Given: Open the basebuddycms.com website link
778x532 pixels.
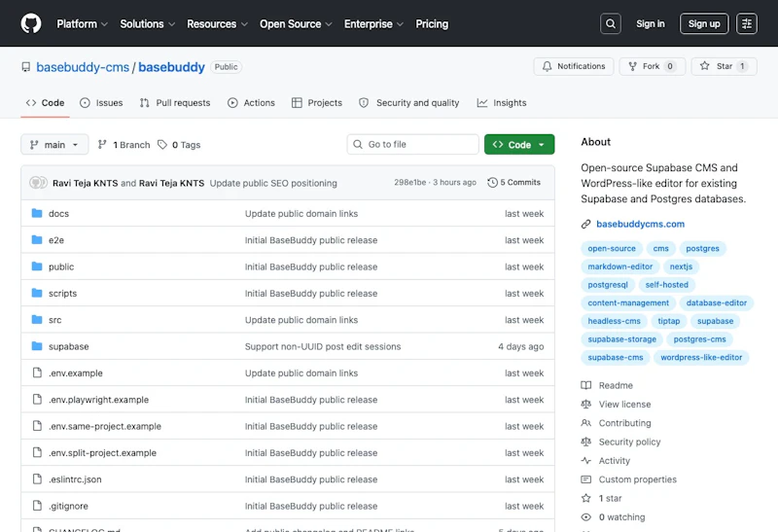Looking at the screenshot, I should (640, 225).
